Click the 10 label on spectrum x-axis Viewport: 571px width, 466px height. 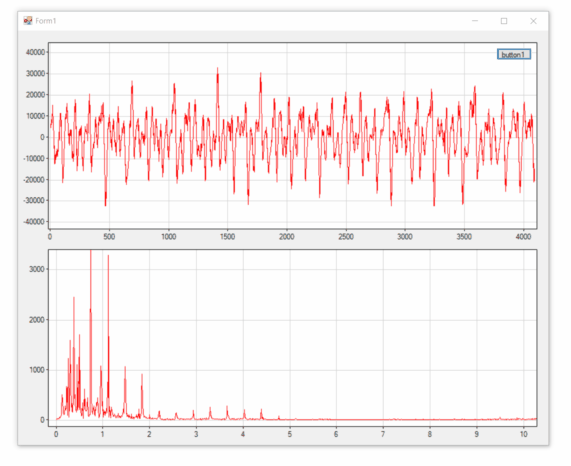click(523, 434)
